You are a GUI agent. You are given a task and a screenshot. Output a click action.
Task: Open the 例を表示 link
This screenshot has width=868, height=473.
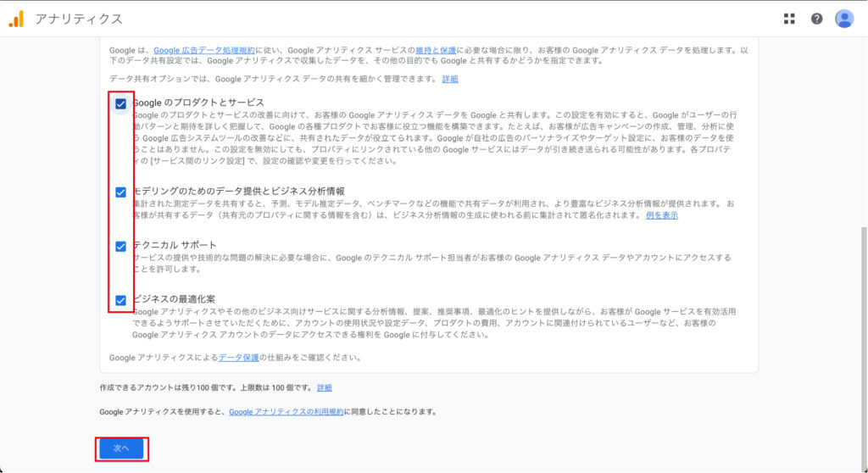[x=662, y=215]
